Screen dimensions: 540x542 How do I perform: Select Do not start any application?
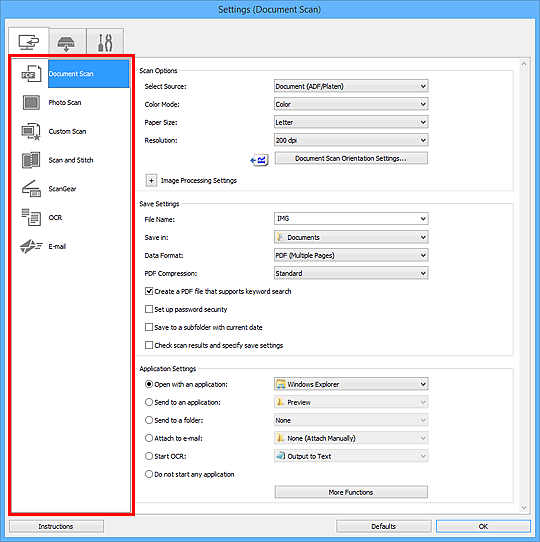[x=149, y=474]
